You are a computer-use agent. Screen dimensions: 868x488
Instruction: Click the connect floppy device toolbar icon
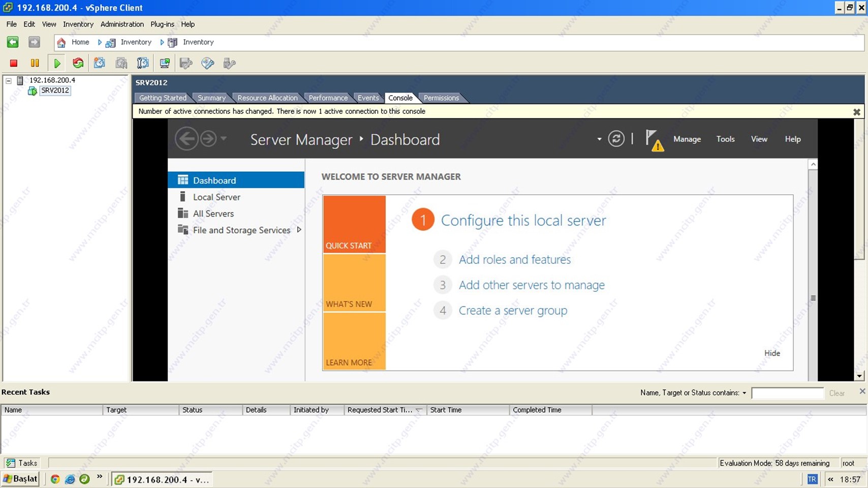tap(186, 63)
